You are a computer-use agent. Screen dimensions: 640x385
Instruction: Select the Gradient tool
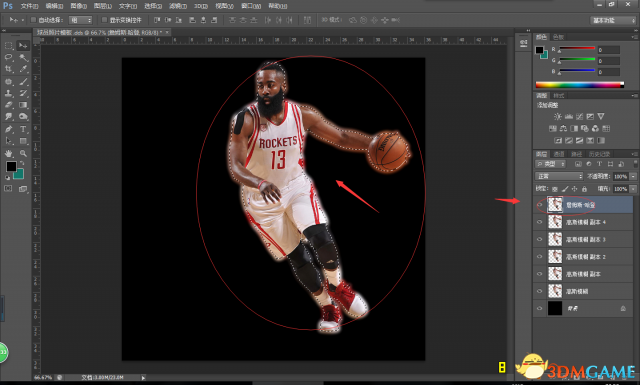23,105
